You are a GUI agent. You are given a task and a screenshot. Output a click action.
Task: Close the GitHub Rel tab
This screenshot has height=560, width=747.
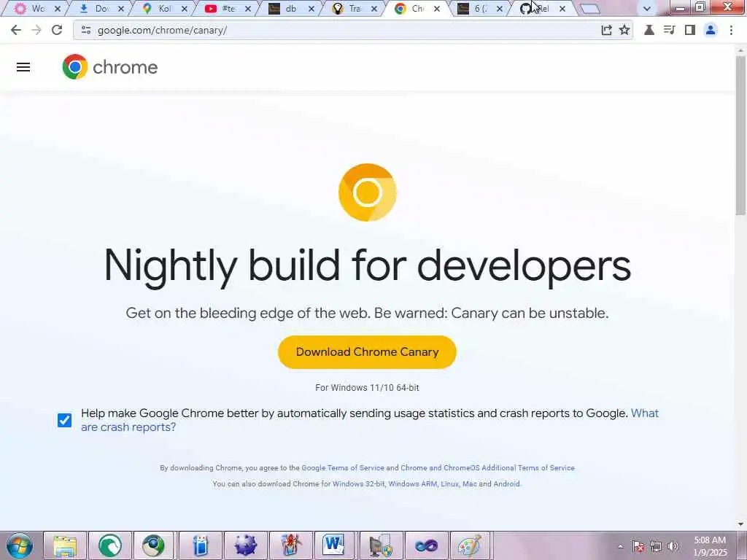(562, 9)
